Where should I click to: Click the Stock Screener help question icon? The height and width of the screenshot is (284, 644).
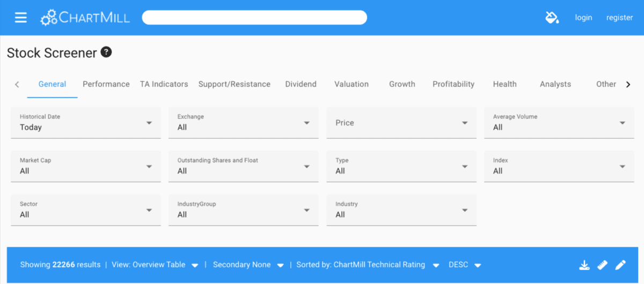[x=106, y=52]
